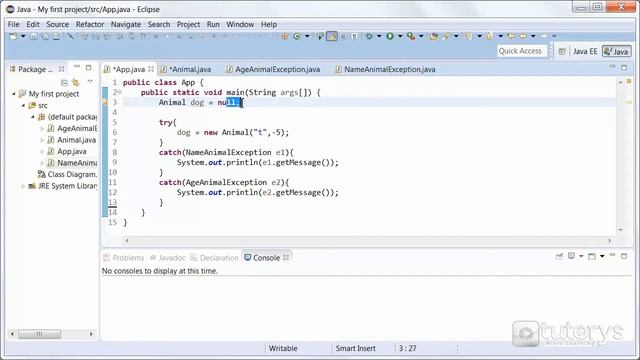The image size is (640, 360).
Task: Open the Run dropdown arrow
Action: [400, 36]
